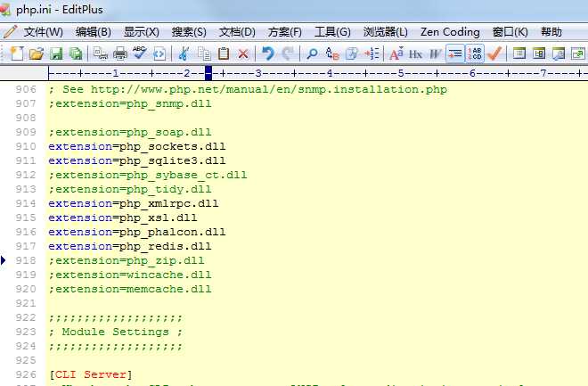Image resolution: width=588 pixels, height=386 pixels.
Task: Click the grayed Redo icon
Action: 288,53
